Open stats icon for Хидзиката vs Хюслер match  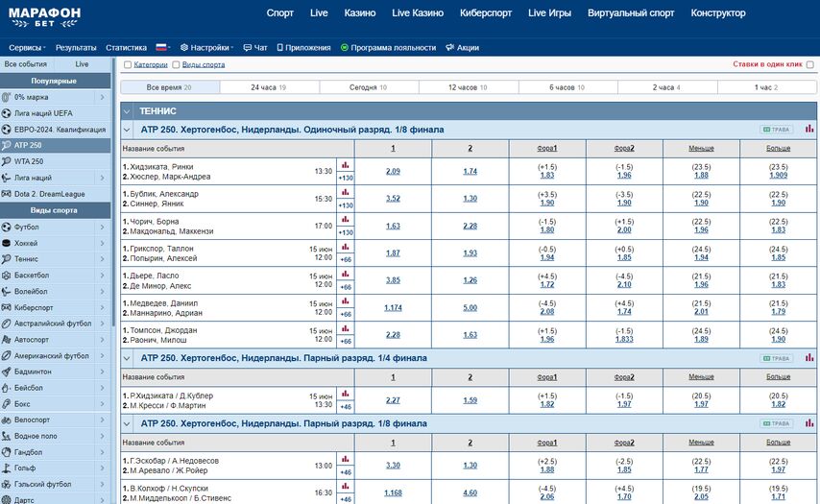click(x=345, y=165)
